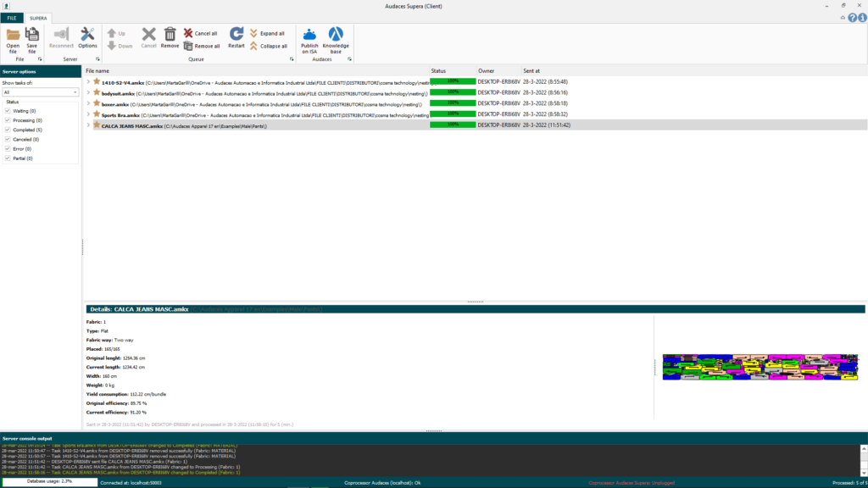This screenshot has width=868, height=488.
Task: Toggle the Partial (0) status checkbox
Action: click(8, 158)
